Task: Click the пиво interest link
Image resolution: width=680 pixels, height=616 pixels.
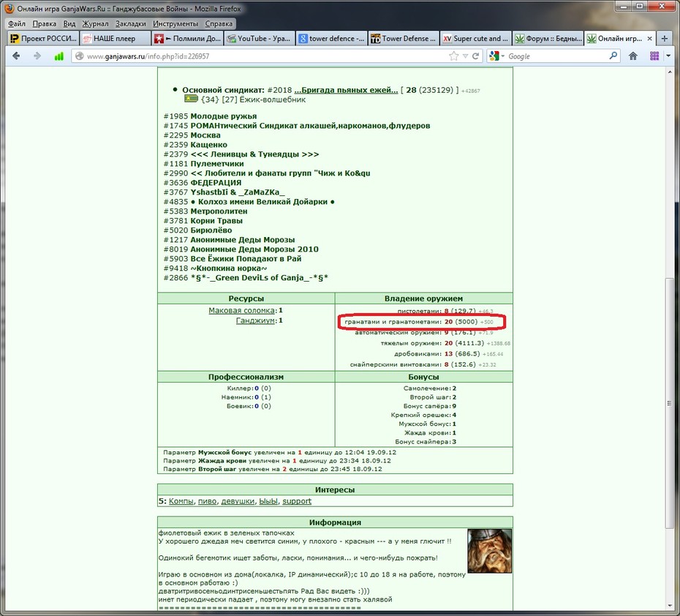Action: pyautogui.click(x=207, y=501)
